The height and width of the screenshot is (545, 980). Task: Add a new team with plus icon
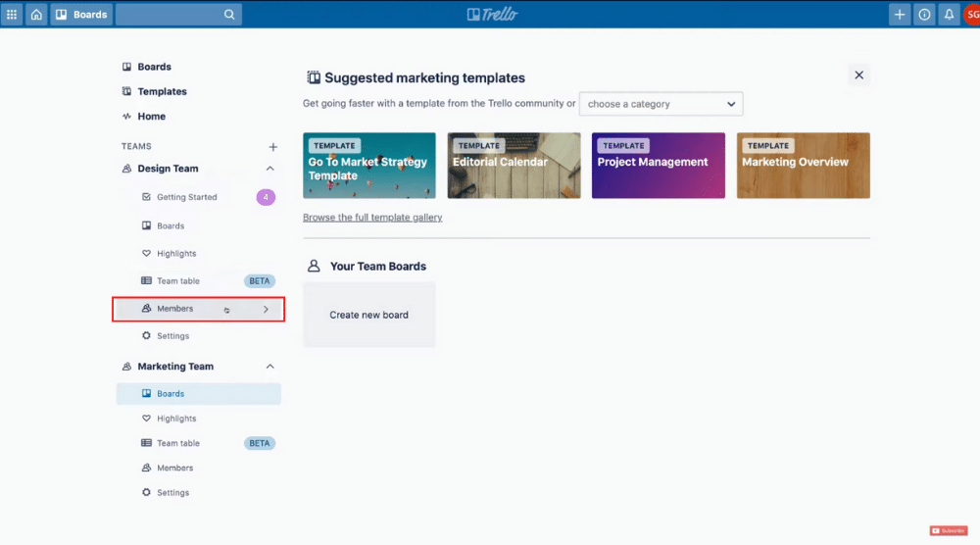click(x=272, y=147)
